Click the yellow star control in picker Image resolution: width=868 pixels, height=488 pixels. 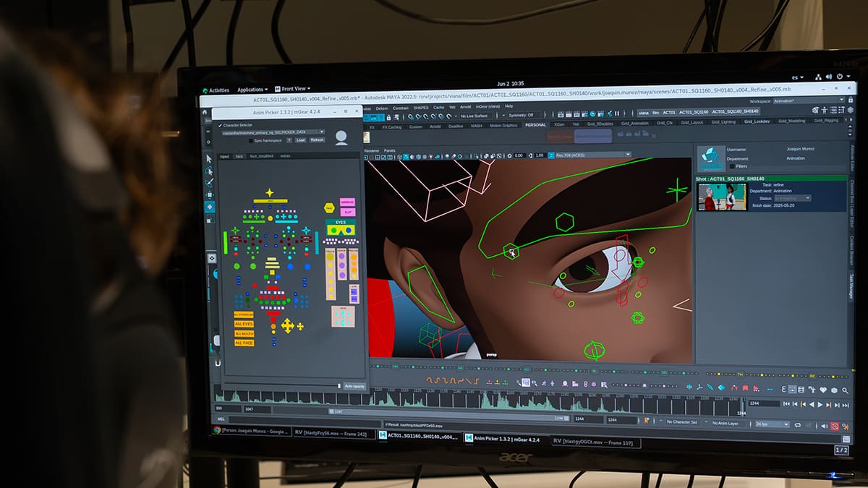270,193
